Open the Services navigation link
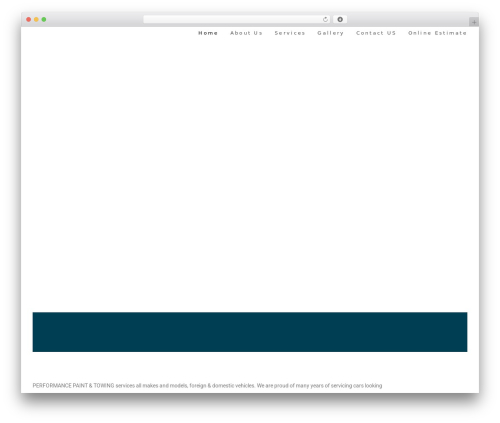 [290, 33]
